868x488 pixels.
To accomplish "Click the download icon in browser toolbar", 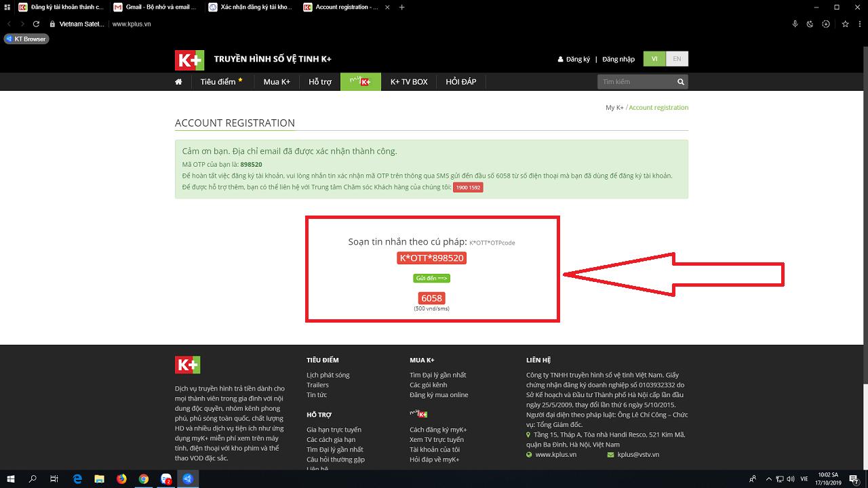I will point(826,24).
